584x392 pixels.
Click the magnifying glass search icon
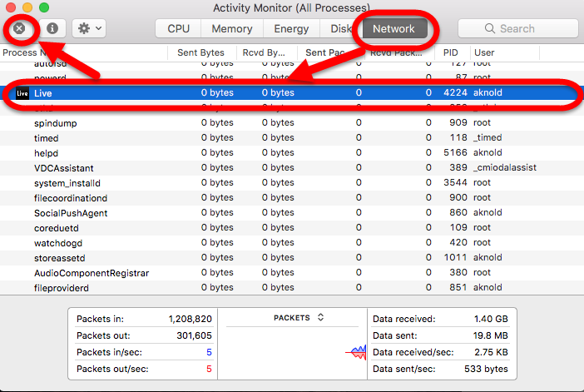pos(490,28)
